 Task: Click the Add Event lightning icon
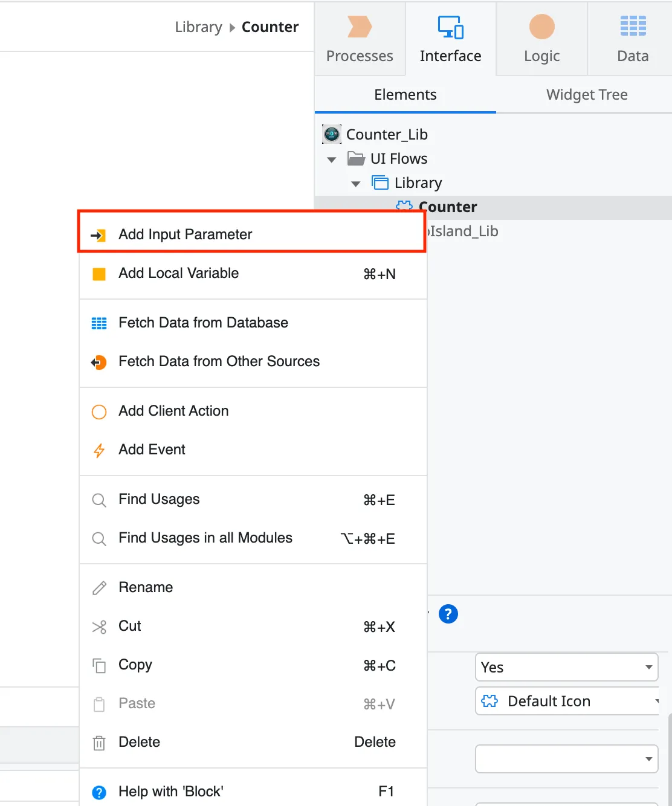[x=99, y=450]
